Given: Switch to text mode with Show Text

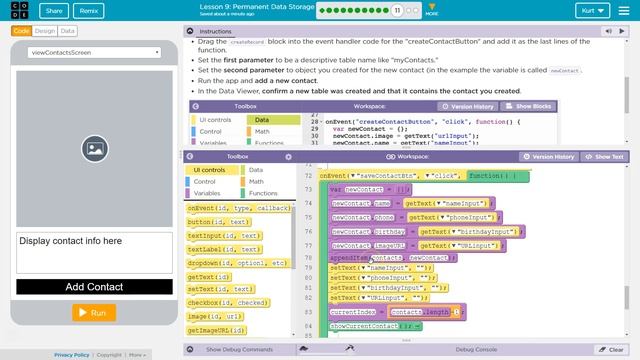Looking at the screenshot, I should 604,157.
